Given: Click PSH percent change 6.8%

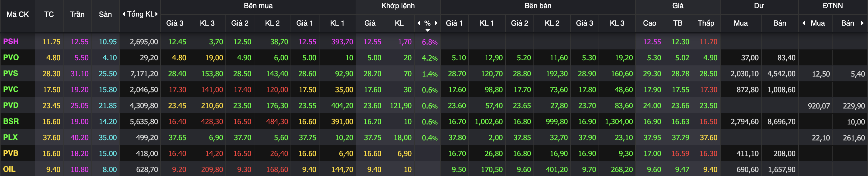Looking at the screenshot, I should (429, 42).
